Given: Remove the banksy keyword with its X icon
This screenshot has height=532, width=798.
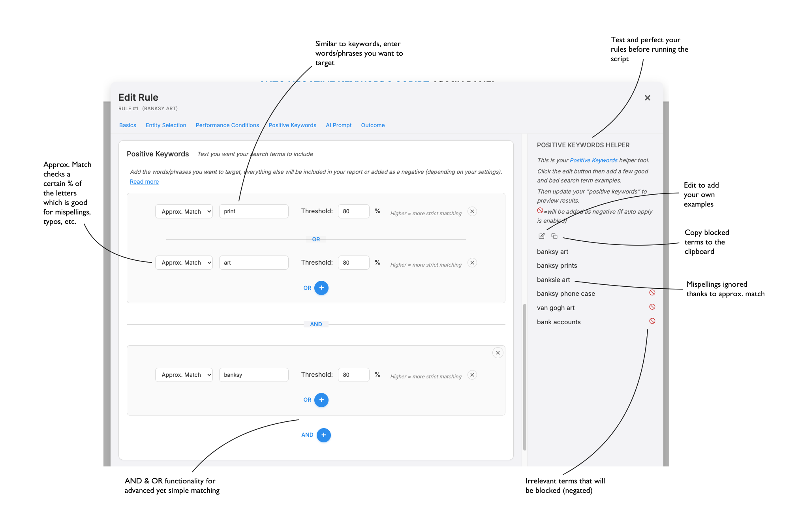Looking at the screenshot, I should [472, 374].
